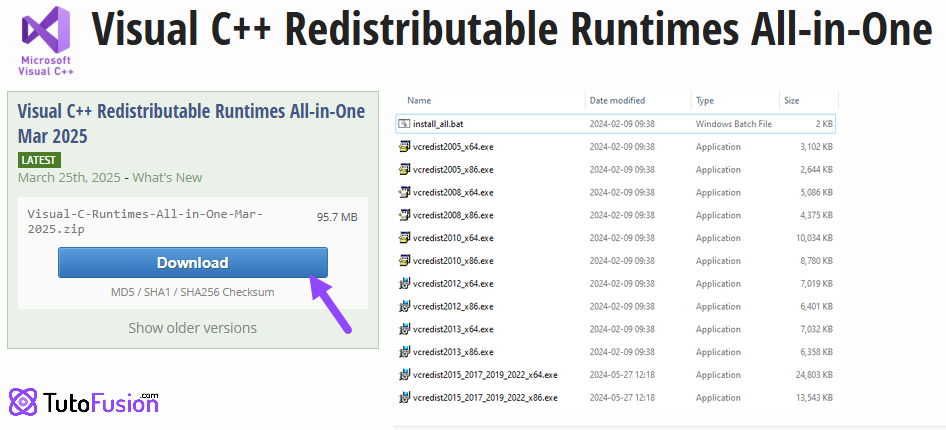The height and width of the screenshot is (430, 946).
Task: Click the 13,543 KB size cell
Action: click(x=814, y=397)
